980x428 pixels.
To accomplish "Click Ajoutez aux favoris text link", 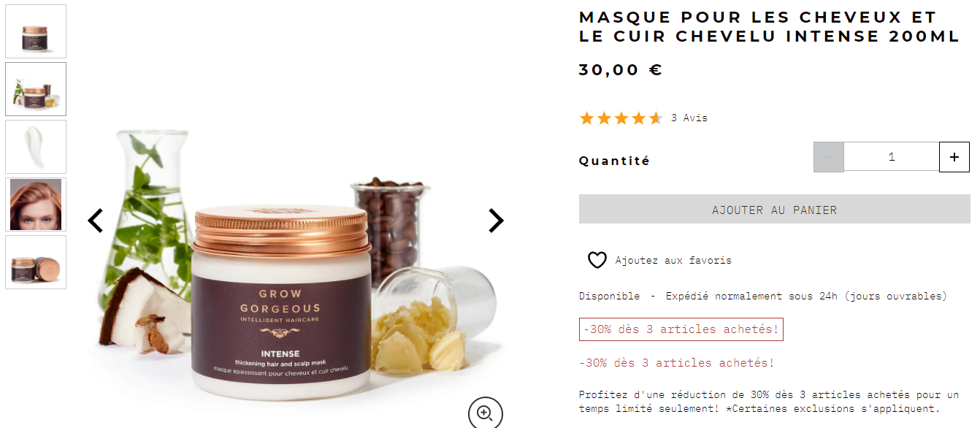I will (673, 260).
